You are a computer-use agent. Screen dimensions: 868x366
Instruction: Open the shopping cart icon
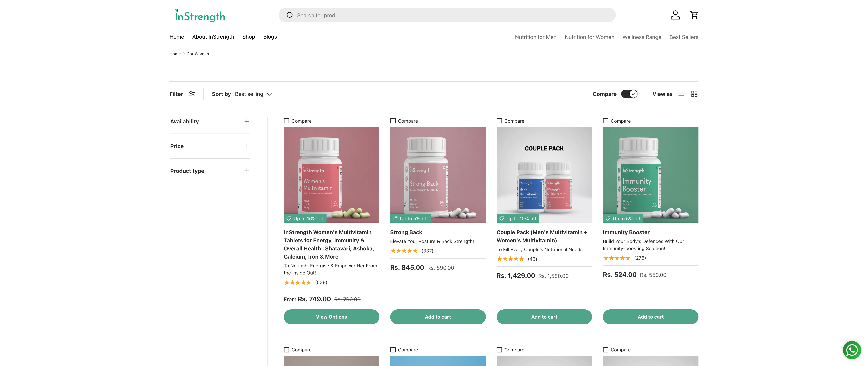click(694, 15)
